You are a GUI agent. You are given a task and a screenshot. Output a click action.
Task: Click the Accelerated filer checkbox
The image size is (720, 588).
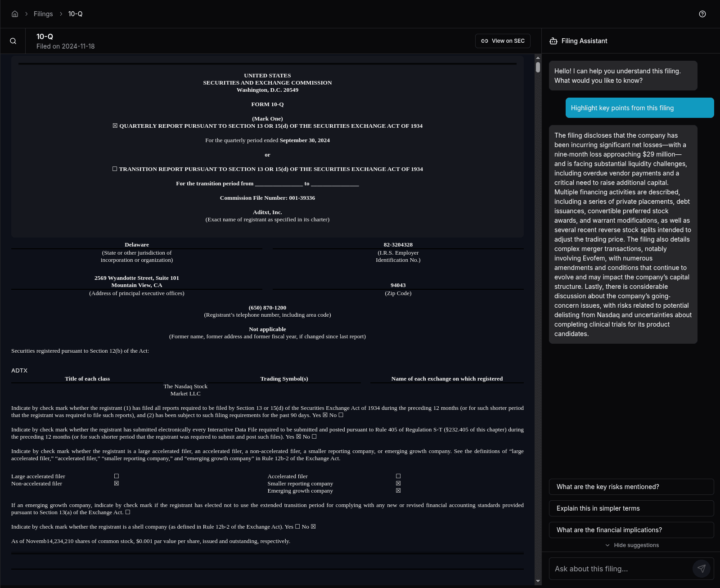(x=398, y=476)
